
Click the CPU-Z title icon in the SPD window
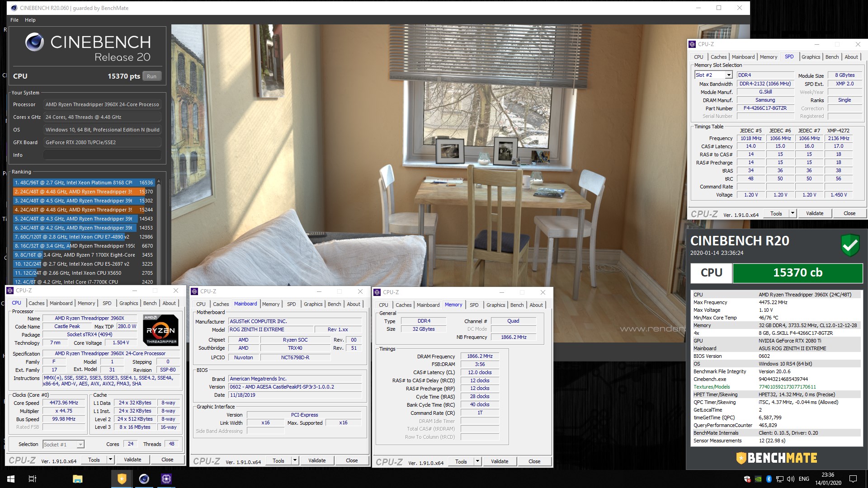(x=692, y=44)
